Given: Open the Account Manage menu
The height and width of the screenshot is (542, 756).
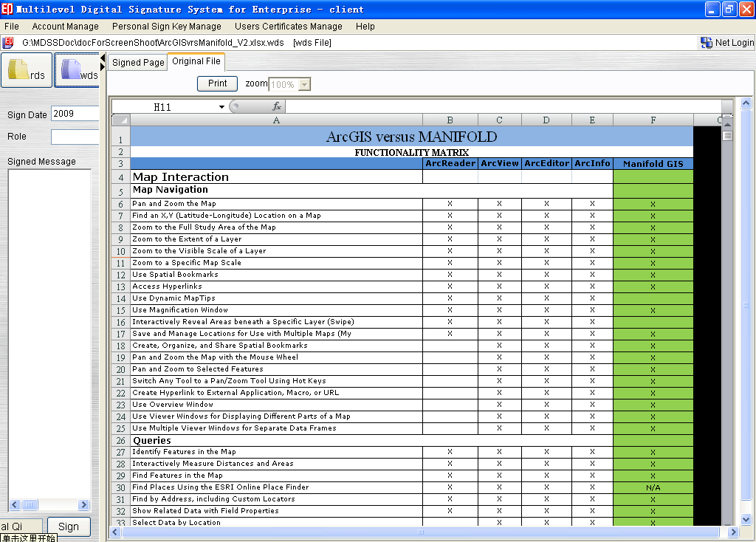Looking at the screenshot, I should (x=65, y=27).
